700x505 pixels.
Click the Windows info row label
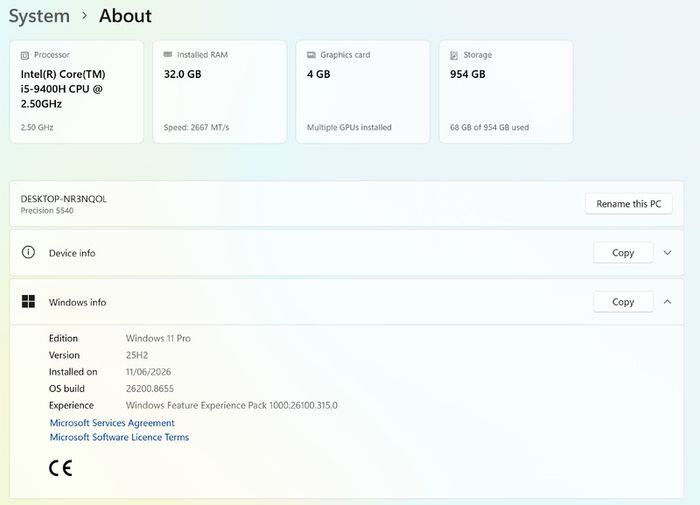click(x=77, y=302)
